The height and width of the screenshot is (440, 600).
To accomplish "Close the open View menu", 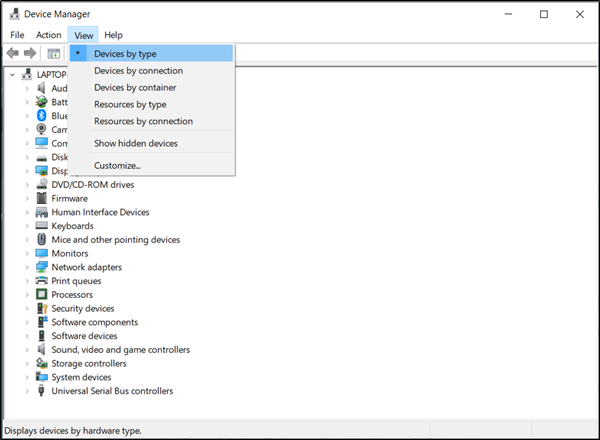I will point(83,35).
